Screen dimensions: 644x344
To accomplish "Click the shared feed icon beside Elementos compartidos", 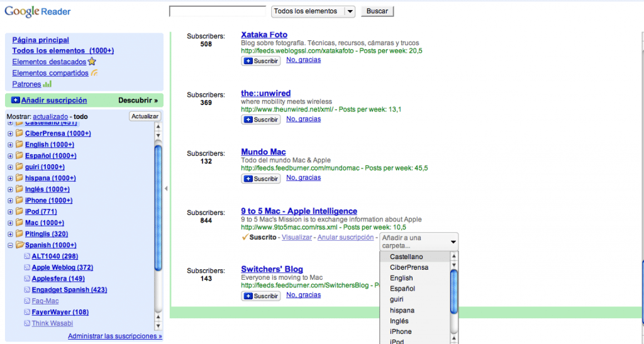I will (x=94, y=73).
